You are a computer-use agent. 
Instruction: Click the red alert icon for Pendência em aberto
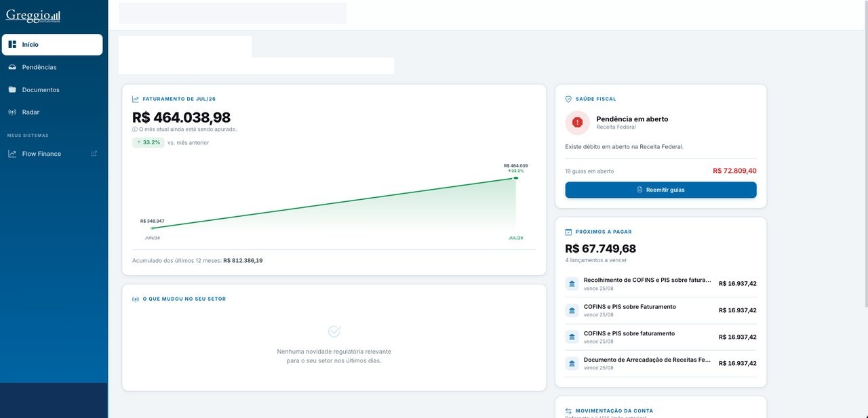pos(578,123)
